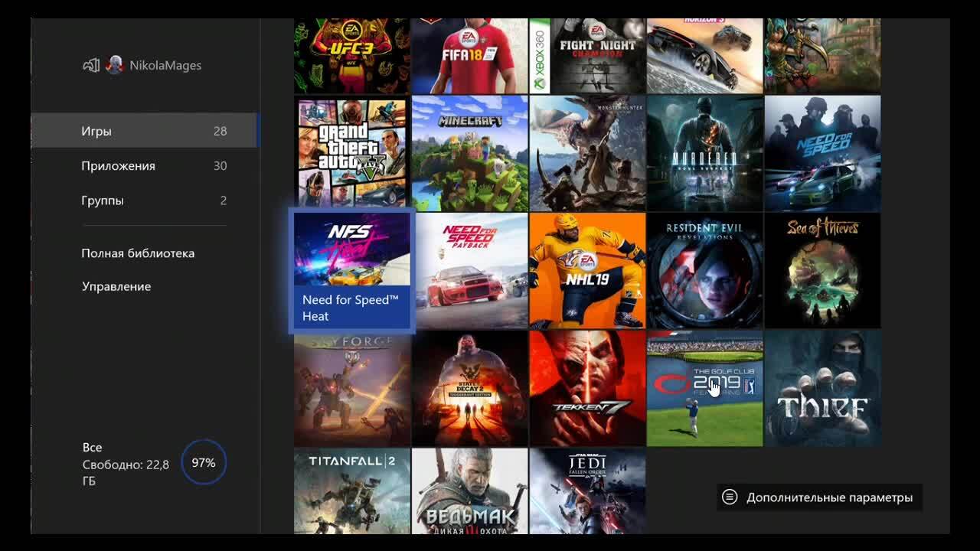This screenshot has width=980, height=551.
Task: Open the Группы section
Action: point(145,201)
